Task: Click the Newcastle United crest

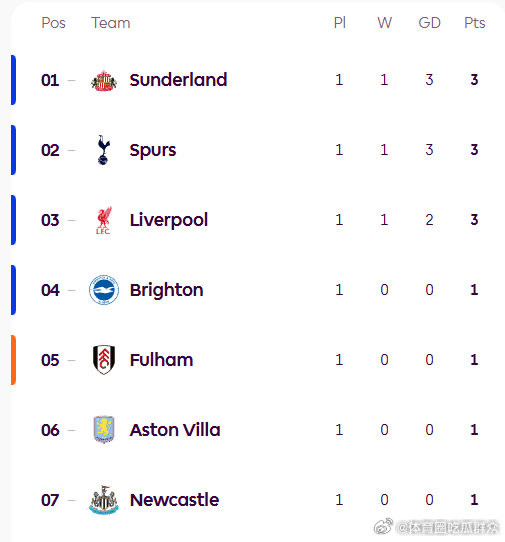Action: click(104, 500)
